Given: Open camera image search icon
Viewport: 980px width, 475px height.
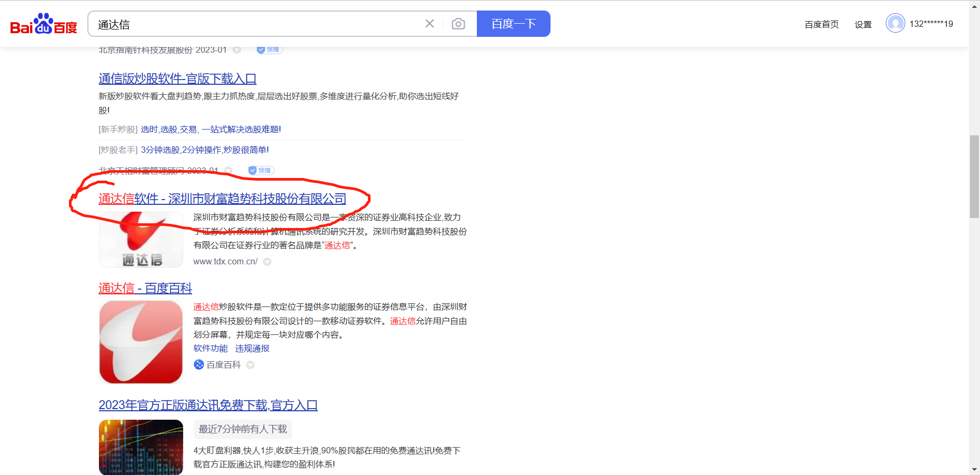Looking at the screenshot, I should [458, 24].
